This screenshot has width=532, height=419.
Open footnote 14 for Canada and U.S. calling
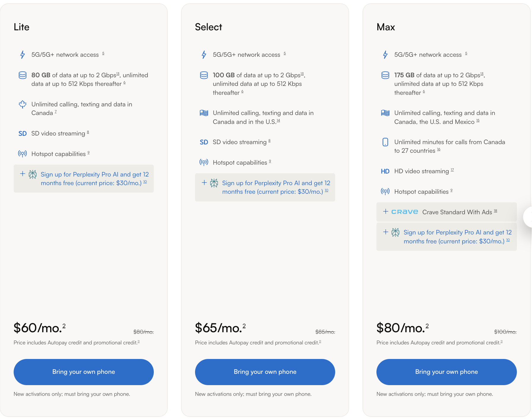(278, 121)
